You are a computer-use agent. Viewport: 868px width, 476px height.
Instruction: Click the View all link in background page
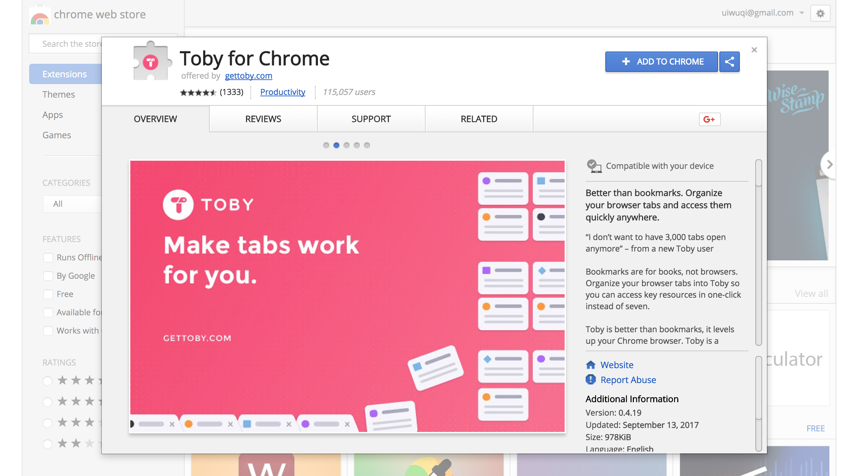[x=811, y=293]
